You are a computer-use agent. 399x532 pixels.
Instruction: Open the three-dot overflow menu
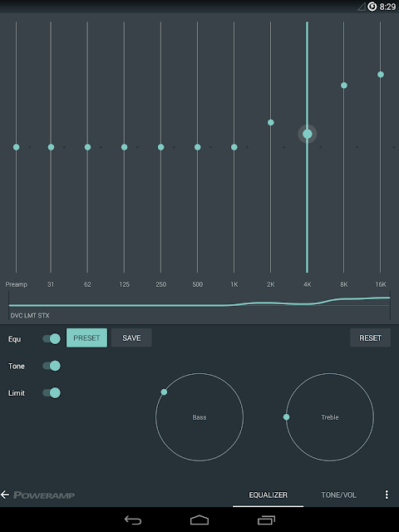(387, 495)
